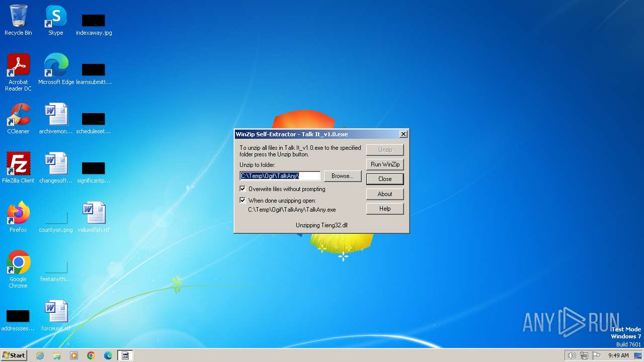The width and height of the screenshot is (644, 362).
Task: Close WinZip Self-Extractor with X button
Action: pos(403,134)
